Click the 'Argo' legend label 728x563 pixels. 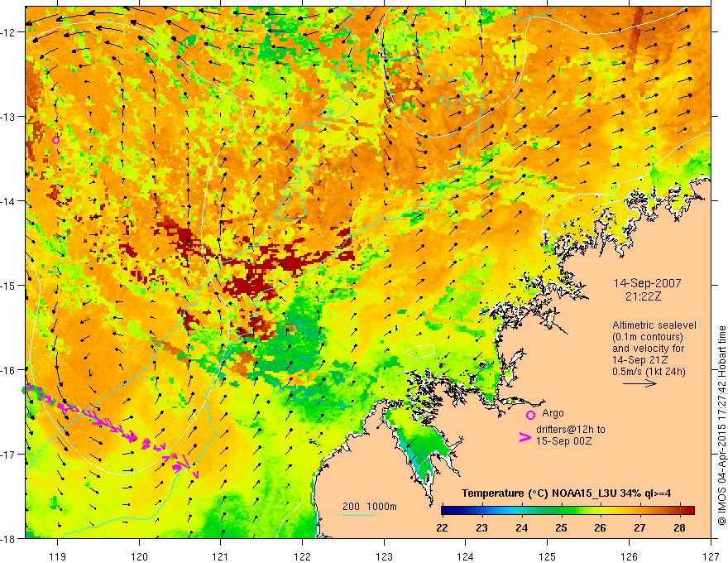coord(553,413)
